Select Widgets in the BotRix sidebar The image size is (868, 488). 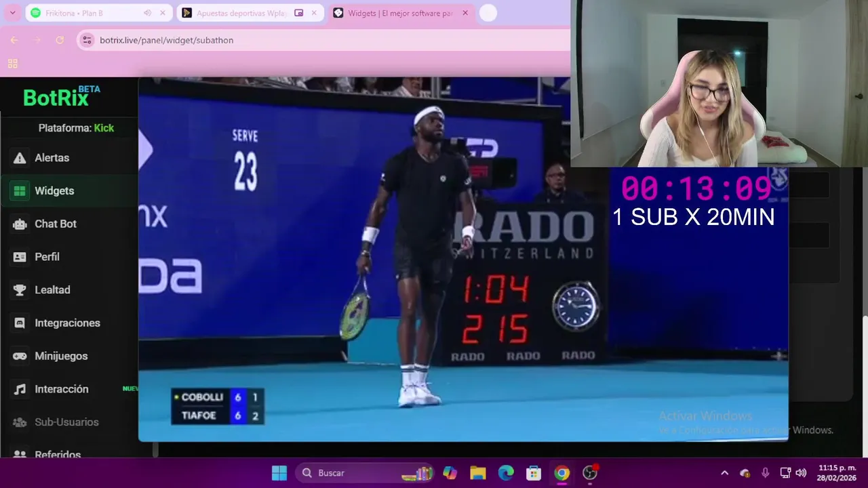68,191
